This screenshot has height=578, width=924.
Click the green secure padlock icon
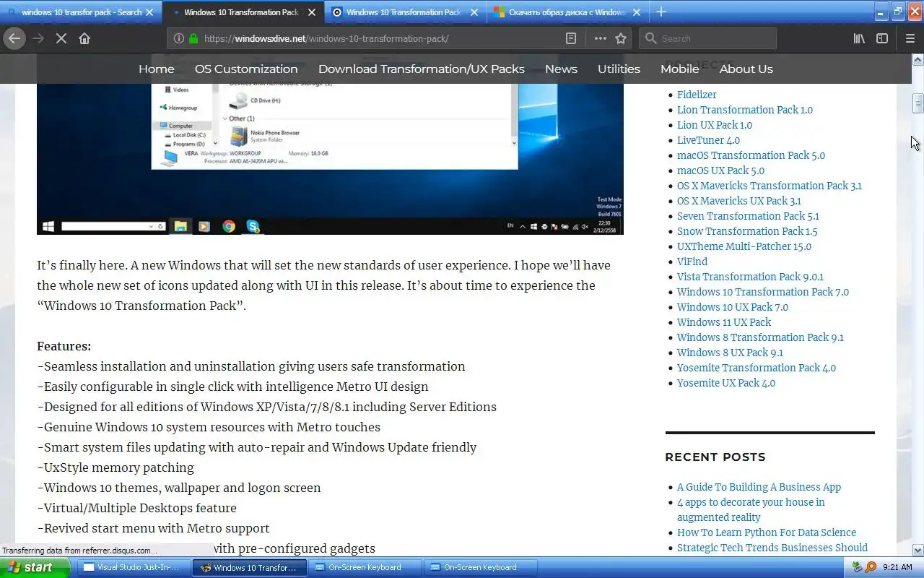pyautogui.click(x=193, y=38)
